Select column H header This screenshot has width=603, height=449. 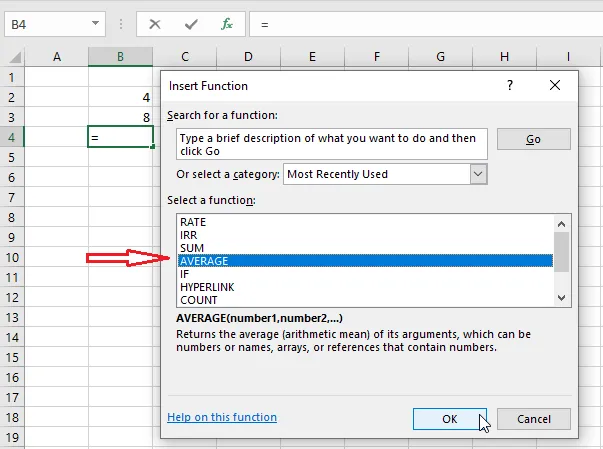pos(504,57)
